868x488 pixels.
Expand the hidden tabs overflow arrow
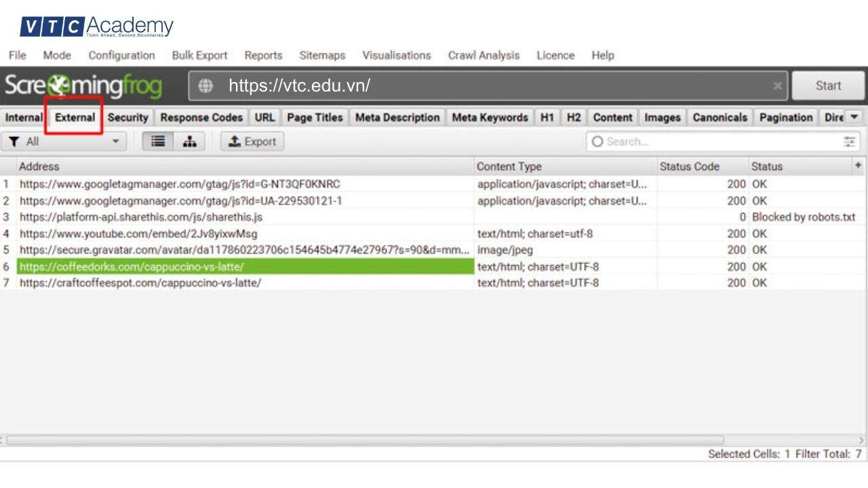854,117
